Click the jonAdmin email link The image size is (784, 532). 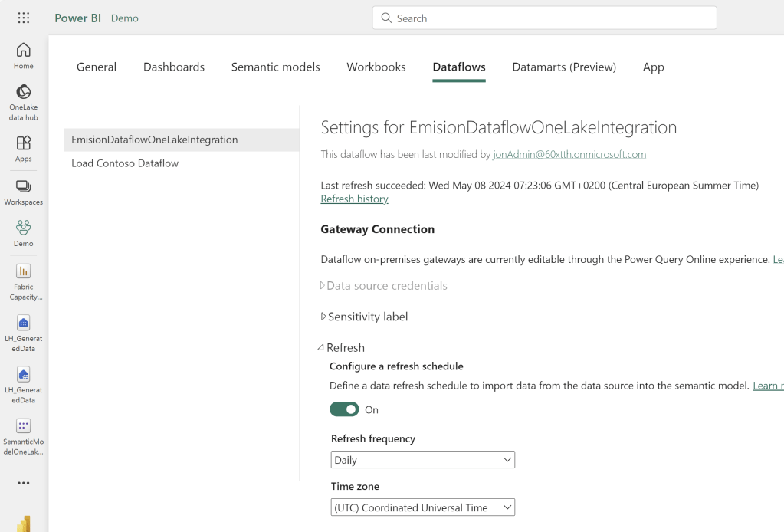pyautogui.click(x=569, y=154)
